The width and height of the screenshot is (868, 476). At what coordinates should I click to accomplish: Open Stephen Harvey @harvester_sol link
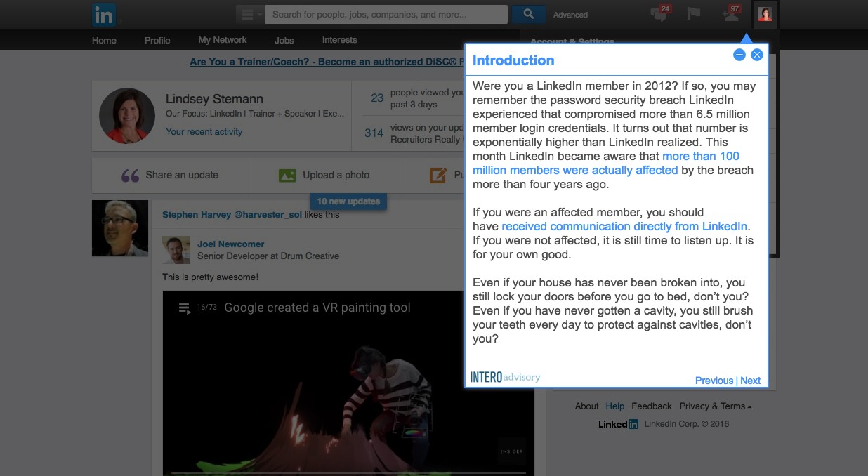(x=232, y=215)
